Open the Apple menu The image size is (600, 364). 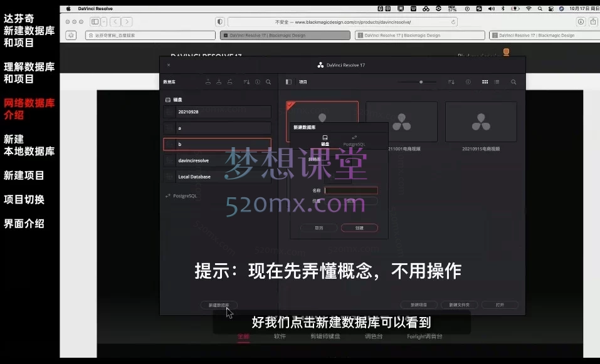point(68,8)
